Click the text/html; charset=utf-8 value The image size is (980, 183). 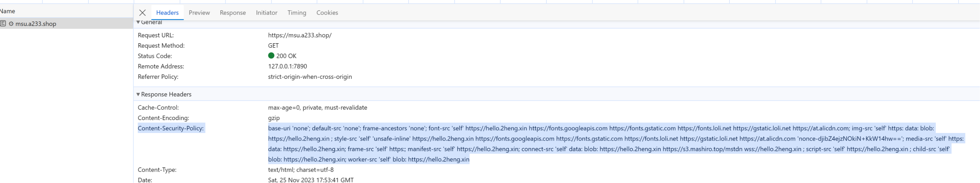point(301,170)
